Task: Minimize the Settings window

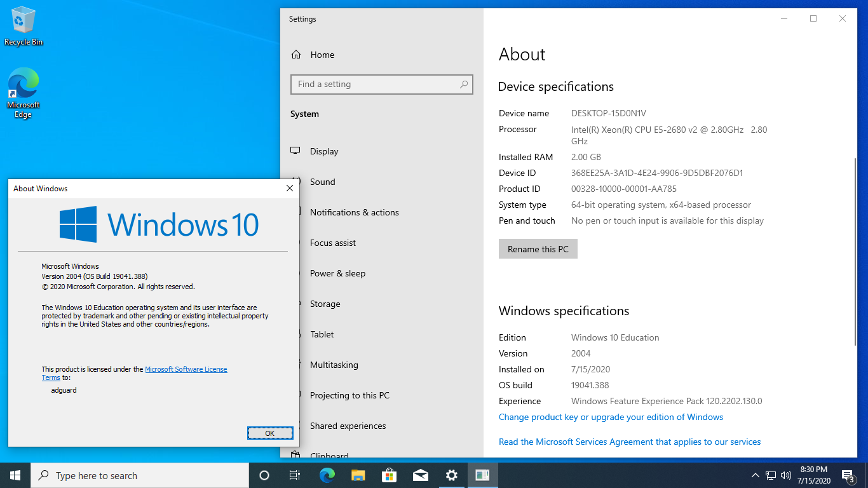Action: tap(784, 18)
